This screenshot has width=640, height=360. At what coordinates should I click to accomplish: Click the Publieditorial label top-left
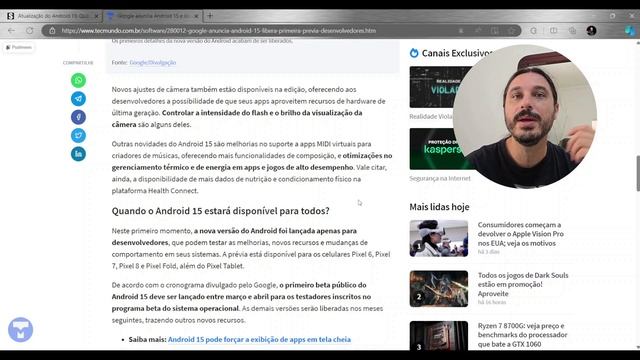(19, 47)
